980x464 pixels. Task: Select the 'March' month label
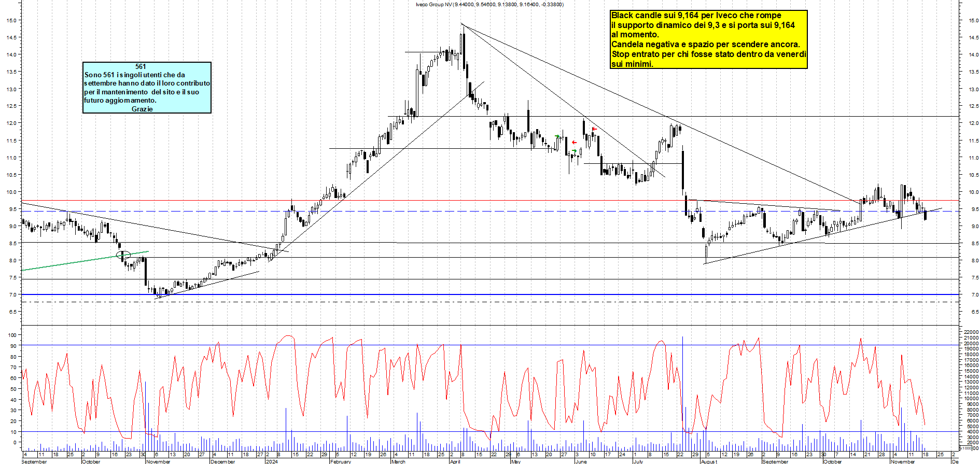pyautogui.click(x=399, y=461)
